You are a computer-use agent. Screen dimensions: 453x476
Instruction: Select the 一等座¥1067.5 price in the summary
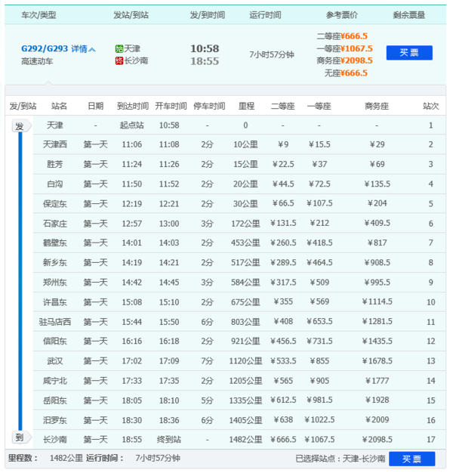(x=344, y=48)
